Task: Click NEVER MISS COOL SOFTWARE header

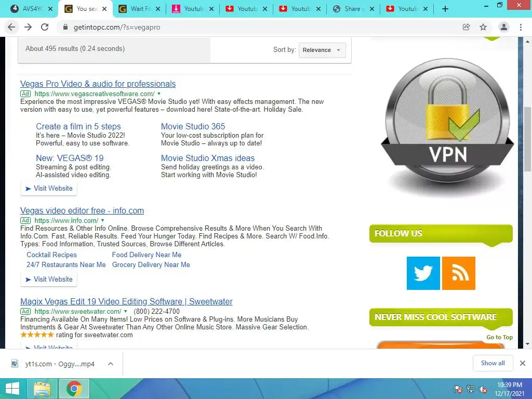Action: 441,317
